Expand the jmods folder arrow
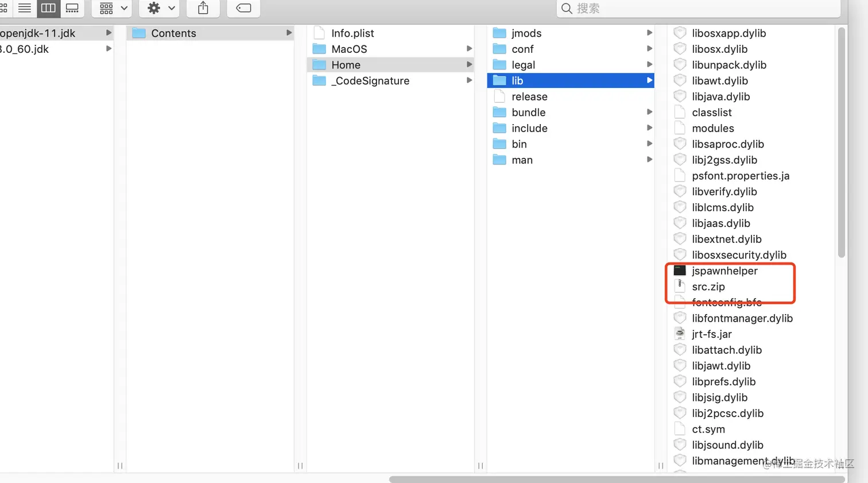The image size is (868, 483). tap(649, 33)
